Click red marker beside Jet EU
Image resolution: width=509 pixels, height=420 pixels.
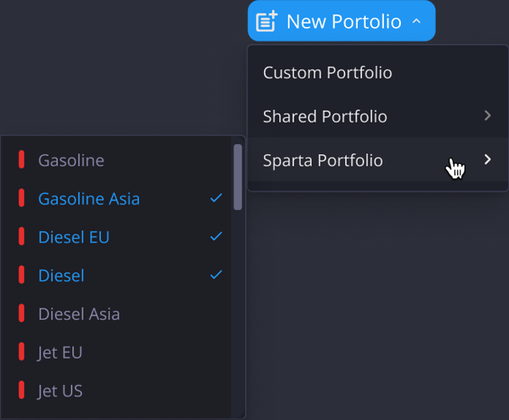[x=21, y=352]
